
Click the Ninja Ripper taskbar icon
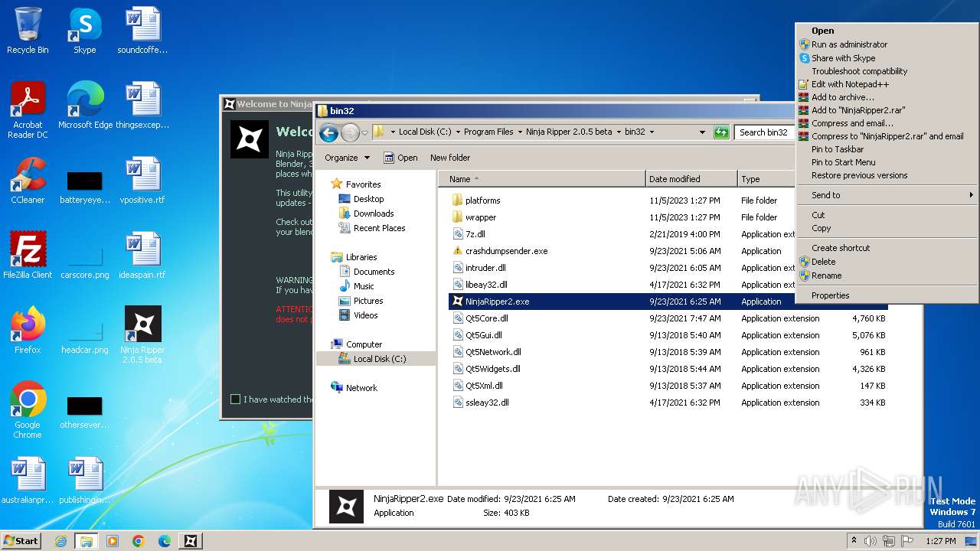click(x=191, y=541)
